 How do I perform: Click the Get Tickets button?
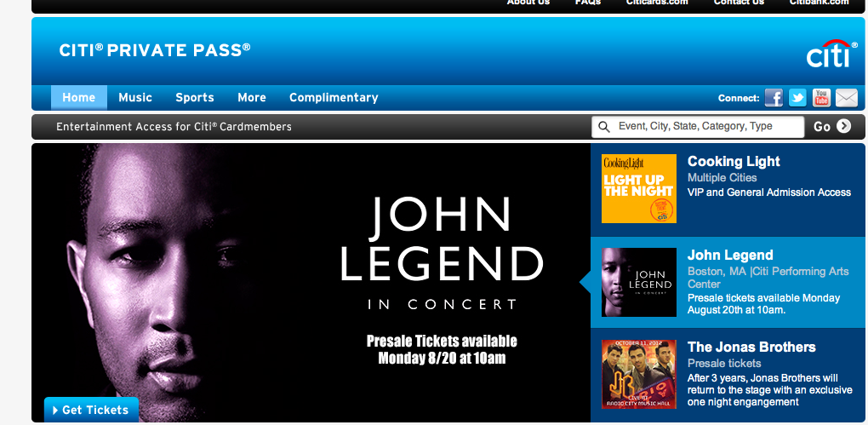click(91, 410)
